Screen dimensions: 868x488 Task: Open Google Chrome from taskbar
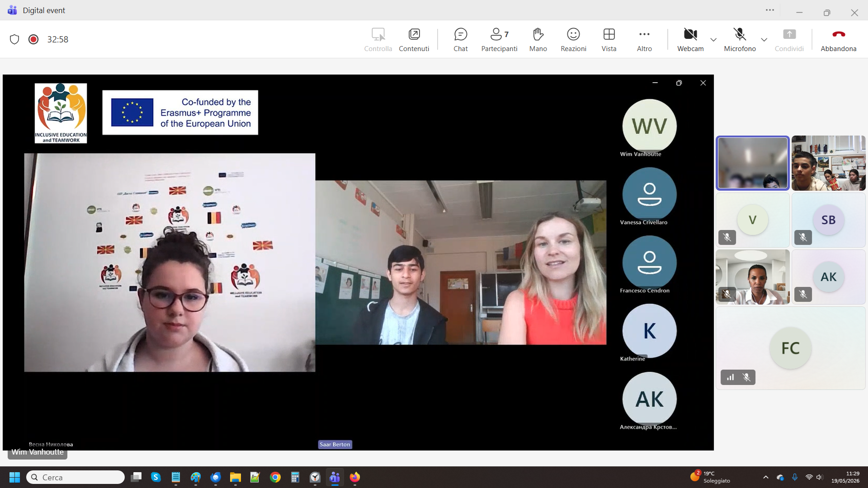click(275, 477)
